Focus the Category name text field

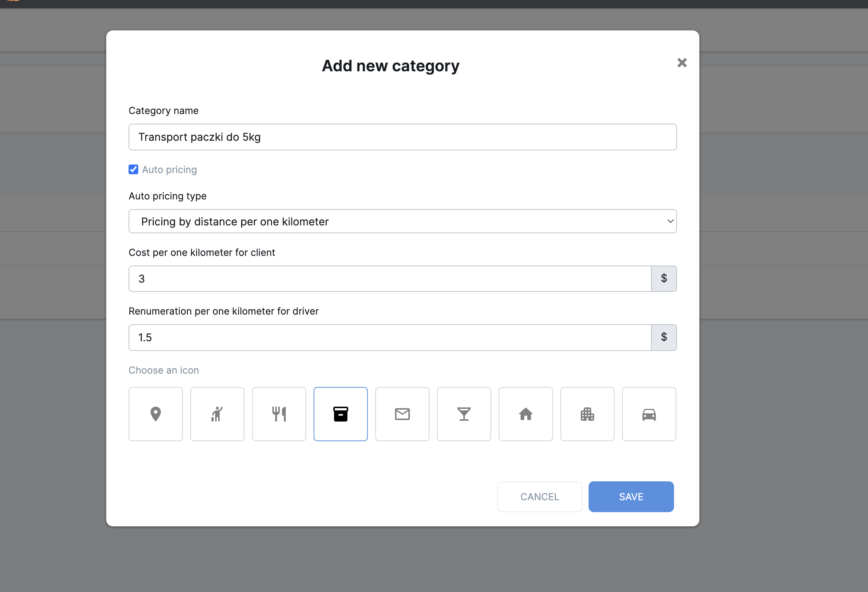pos(402,137)
